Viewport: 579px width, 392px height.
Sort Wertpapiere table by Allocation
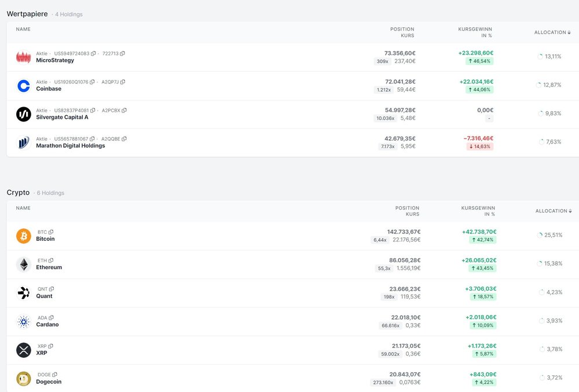552,32
